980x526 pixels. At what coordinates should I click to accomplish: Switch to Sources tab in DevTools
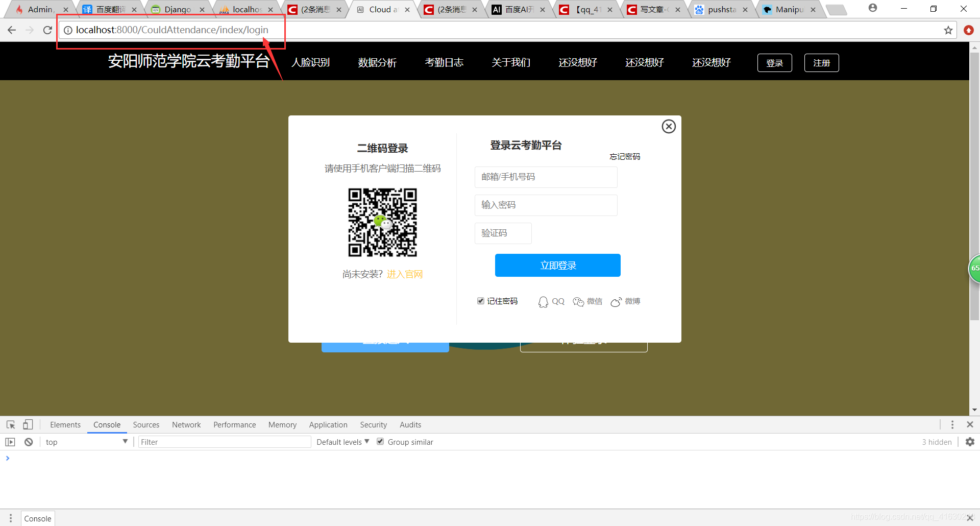[146, 424]
